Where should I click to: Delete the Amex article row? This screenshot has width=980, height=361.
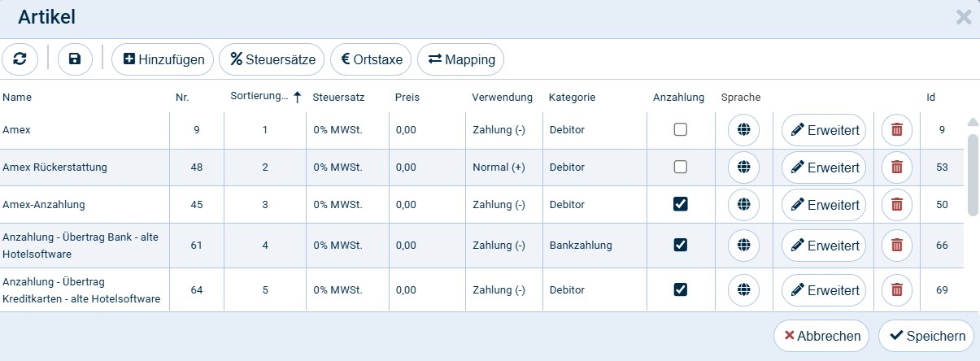click(897, 130)
